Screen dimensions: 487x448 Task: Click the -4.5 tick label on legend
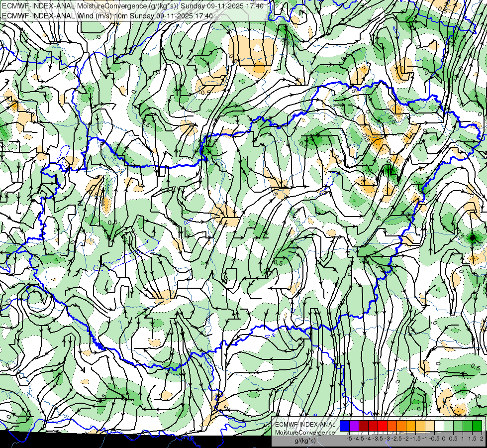pyautogui.click(x=359, y=439)
